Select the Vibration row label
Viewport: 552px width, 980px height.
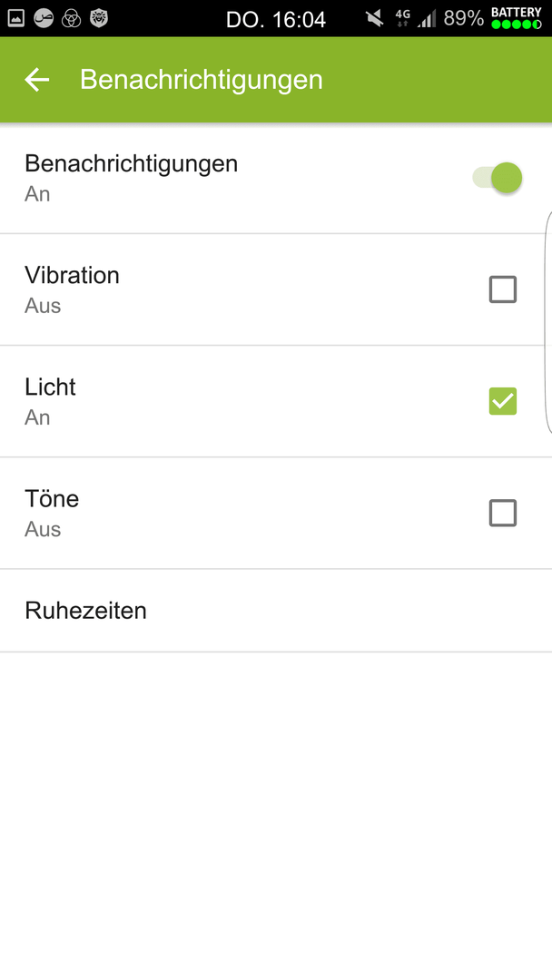(x=72, y=275)
